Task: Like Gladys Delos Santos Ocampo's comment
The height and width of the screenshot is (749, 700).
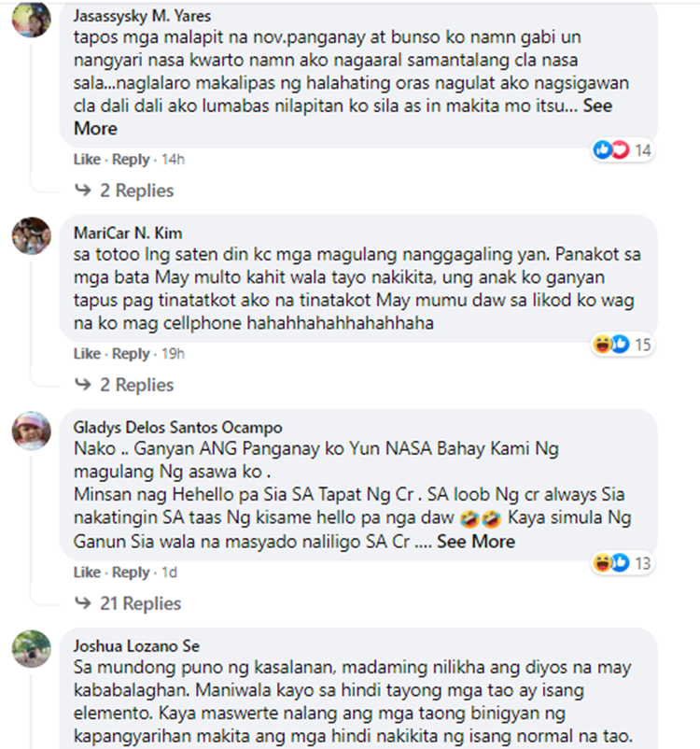Action: pos(87,572)
